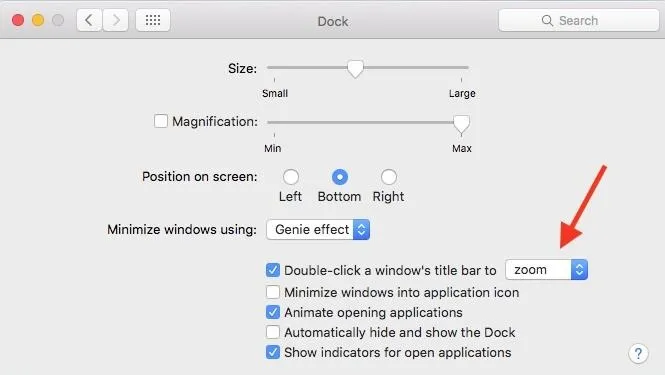Uncheck Double-click a window's title bar
The image size is (665, 375).
[273, 270]
